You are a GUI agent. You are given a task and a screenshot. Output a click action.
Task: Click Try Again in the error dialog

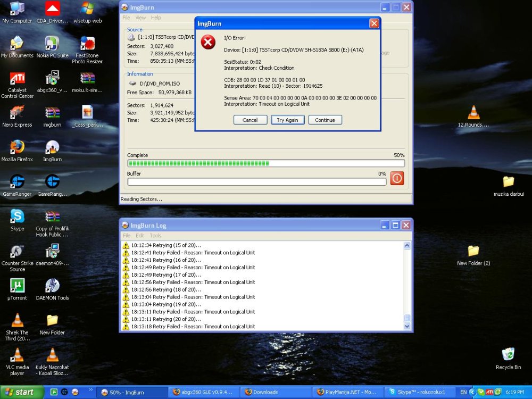tap(287, 120)
